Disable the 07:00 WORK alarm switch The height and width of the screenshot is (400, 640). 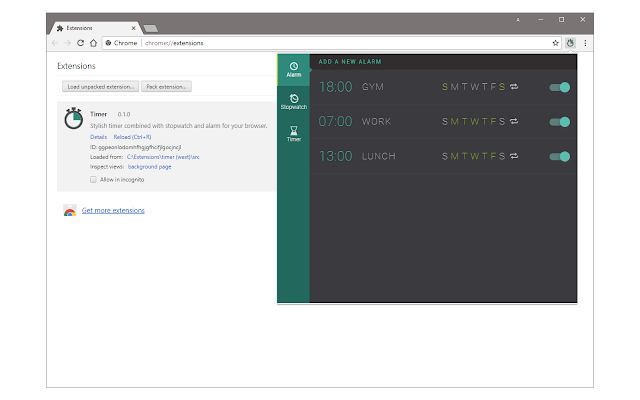(x=560, y=122)
